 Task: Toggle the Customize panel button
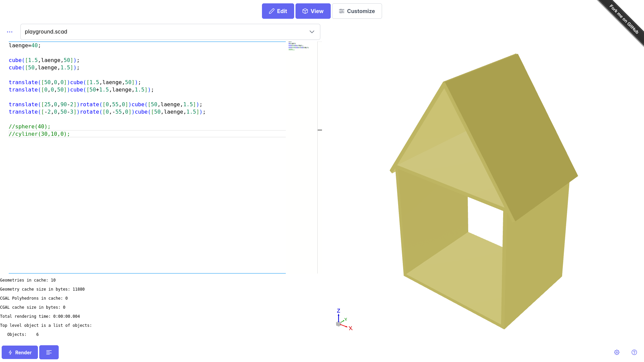[x=357, y=11]
